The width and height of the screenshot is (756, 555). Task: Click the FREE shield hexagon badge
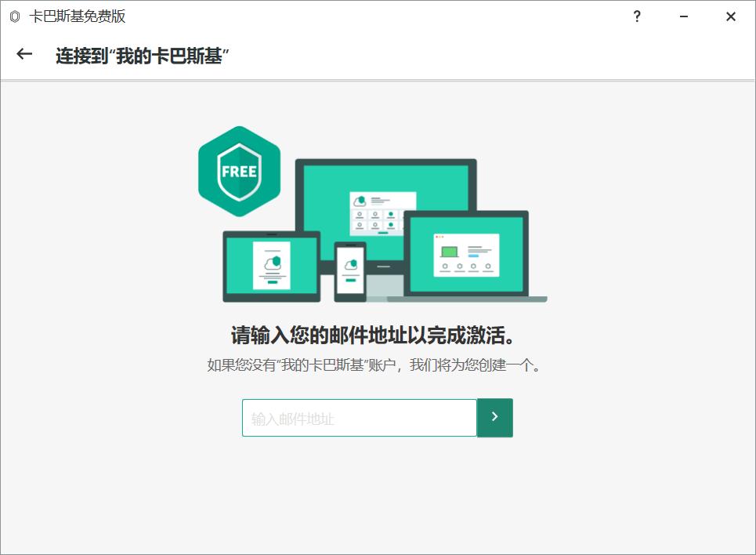(x=239, y=172)
